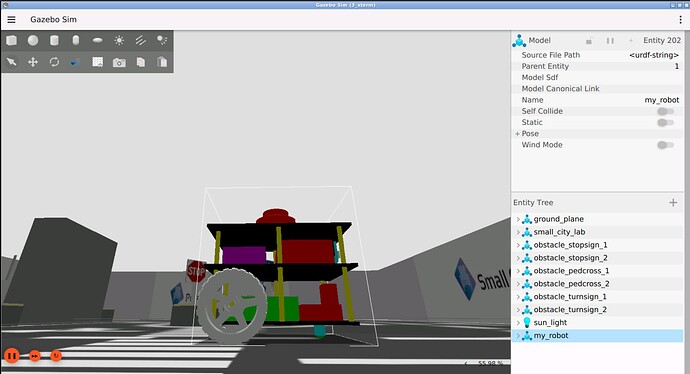The image size is (690, 374).
Task: Click the stop sign in 3D scene
Action: [196, 271]
